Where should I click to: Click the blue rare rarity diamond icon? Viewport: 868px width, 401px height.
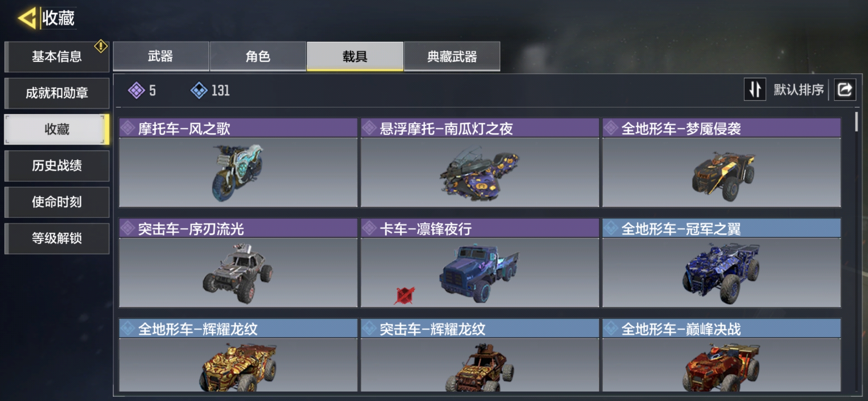pyautogui.click(x=199, y=90)
